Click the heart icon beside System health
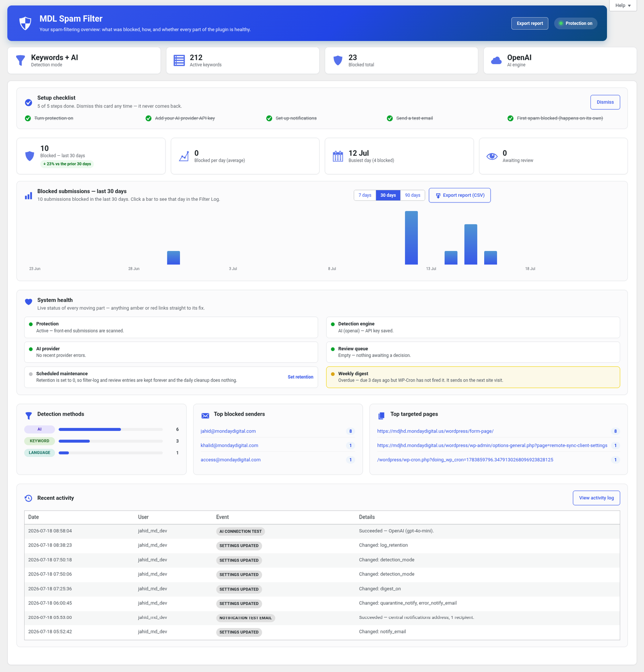This screenshot has width=644, height=672. [x=29, y=302]
